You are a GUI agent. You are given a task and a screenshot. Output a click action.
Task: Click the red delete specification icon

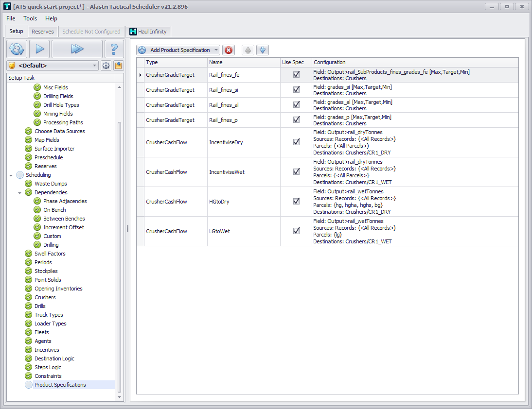(229, 50)
